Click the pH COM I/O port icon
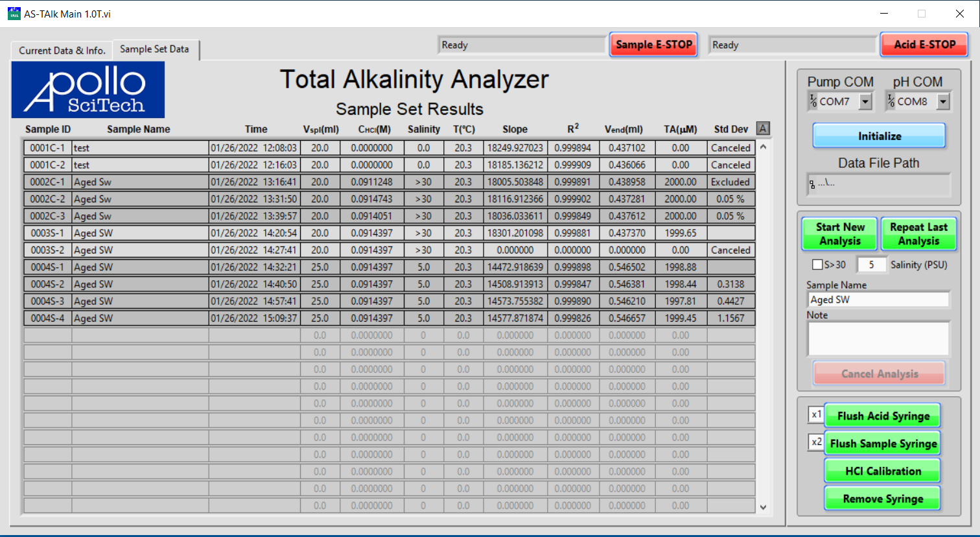 [x=891, y=101]
